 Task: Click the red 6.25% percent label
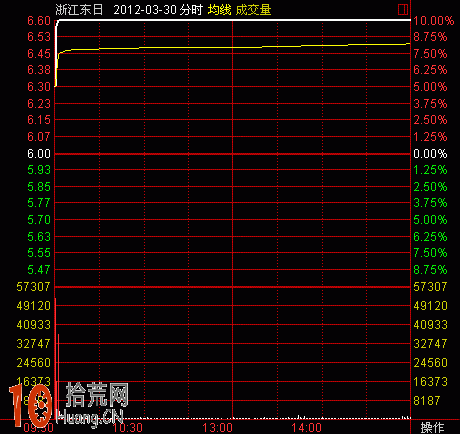(430, 70)
